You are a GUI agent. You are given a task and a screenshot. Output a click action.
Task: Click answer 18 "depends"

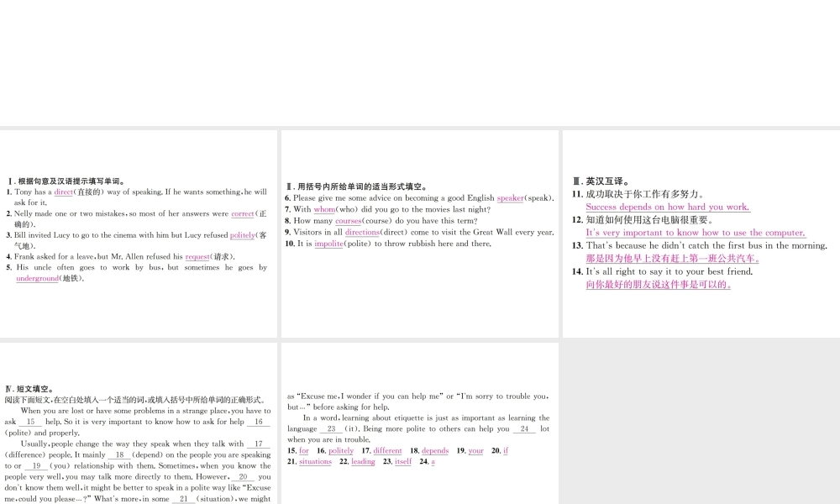click(x=435, y=451)
